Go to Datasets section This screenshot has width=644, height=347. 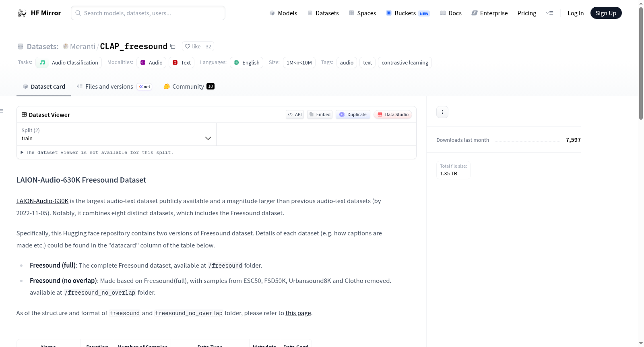coord(323,13)
